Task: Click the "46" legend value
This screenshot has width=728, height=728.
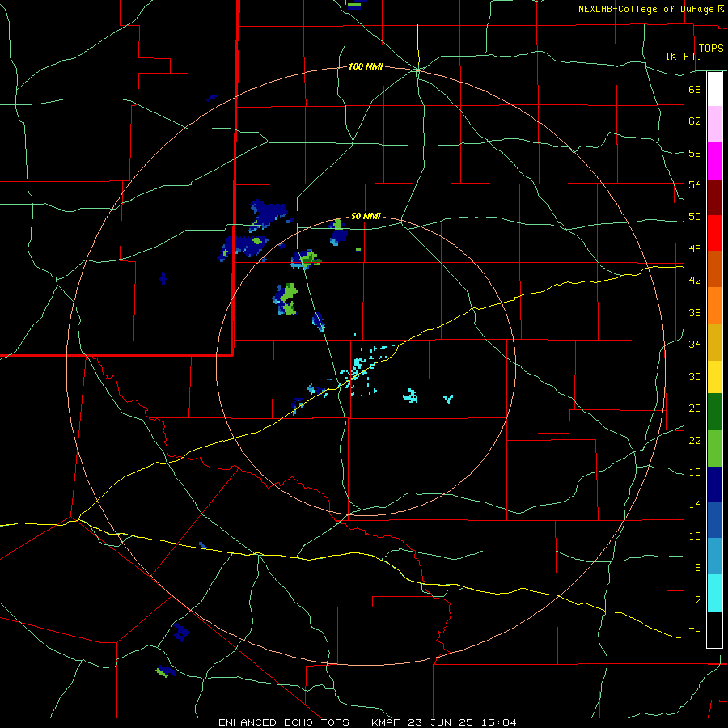Action: (x=695, y=249)
